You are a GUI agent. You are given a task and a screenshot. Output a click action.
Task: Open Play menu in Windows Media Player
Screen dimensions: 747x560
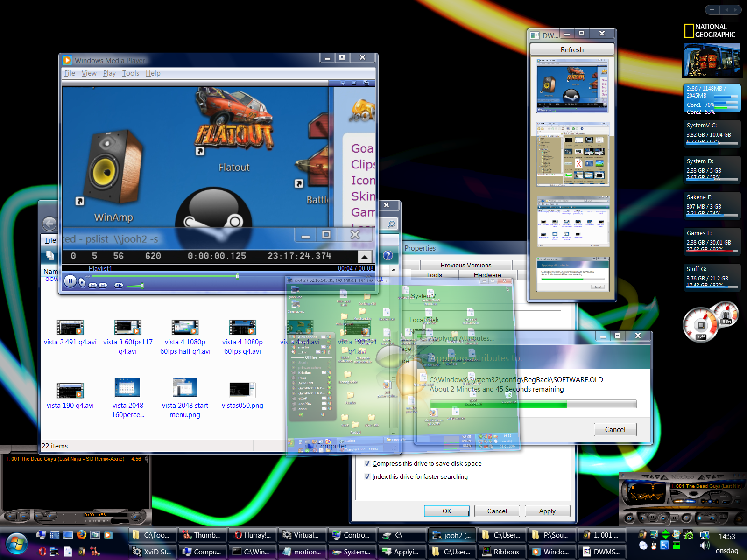(109, 73)
